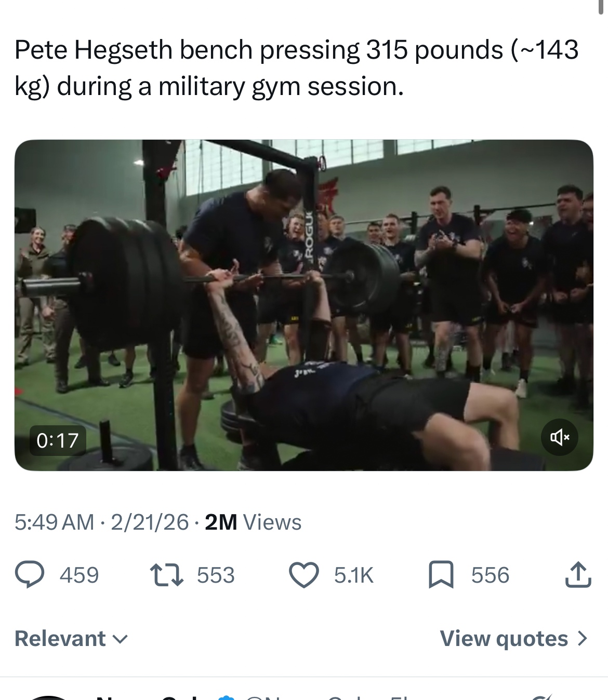Bookmark the post with the bookmark icon
The width and height of the screenshot is (608, 700).
coord(441,575)
